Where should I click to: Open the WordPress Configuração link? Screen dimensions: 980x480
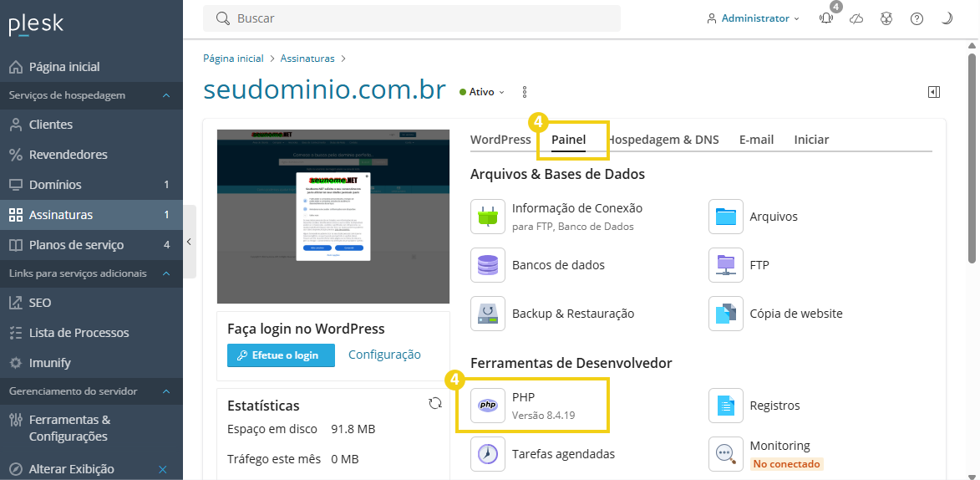click(x=384, y=355)
